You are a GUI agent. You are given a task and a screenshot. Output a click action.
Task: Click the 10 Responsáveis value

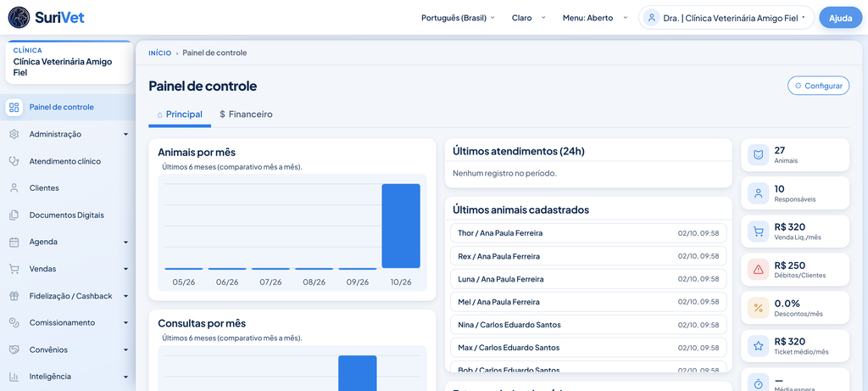click(x=780, y=189)
